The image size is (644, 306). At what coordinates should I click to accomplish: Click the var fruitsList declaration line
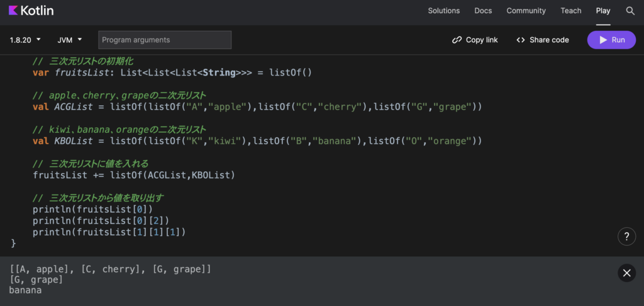pos(172,73)
